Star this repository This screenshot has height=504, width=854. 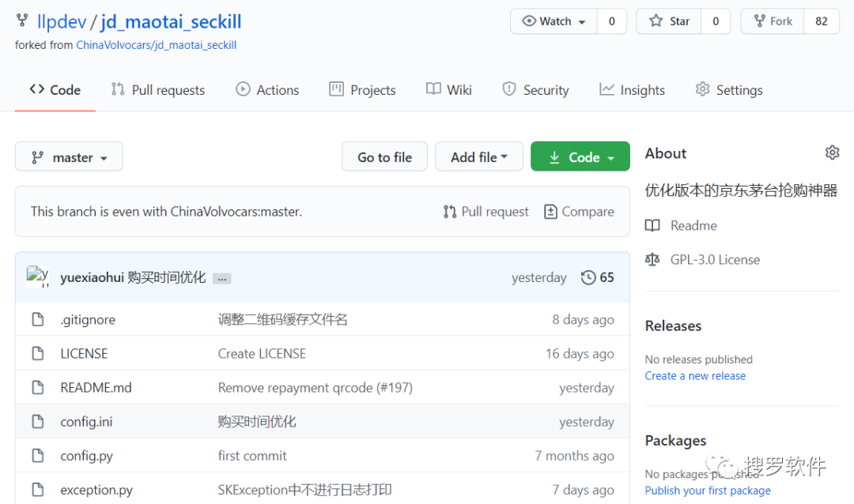tap(669, 21)
